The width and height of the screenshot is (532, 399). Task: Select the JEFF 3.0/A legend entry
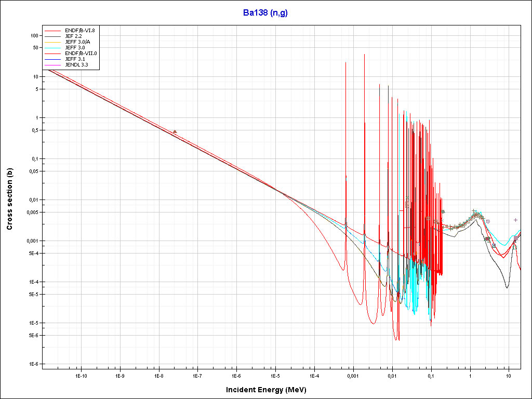click(x=77, y=42)
